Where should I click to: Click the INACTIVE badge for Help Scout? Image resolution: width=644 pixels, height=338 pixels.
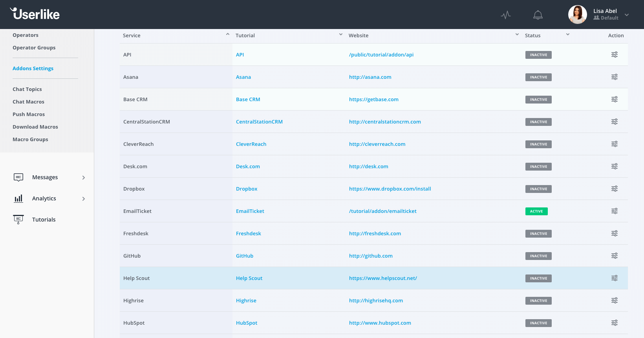point(538,278)
